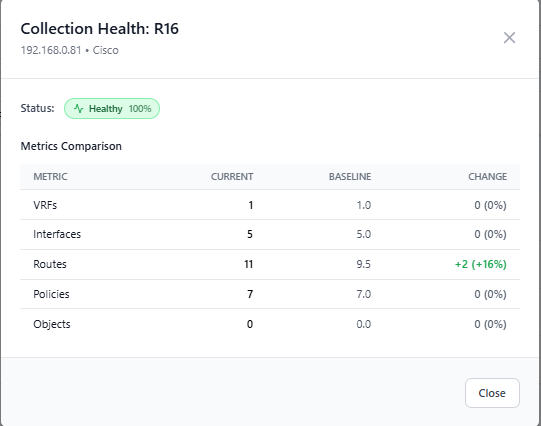Click the Interfaces baseline value 5.0
This screenshot has width=541, height=426.
(364, 234)
